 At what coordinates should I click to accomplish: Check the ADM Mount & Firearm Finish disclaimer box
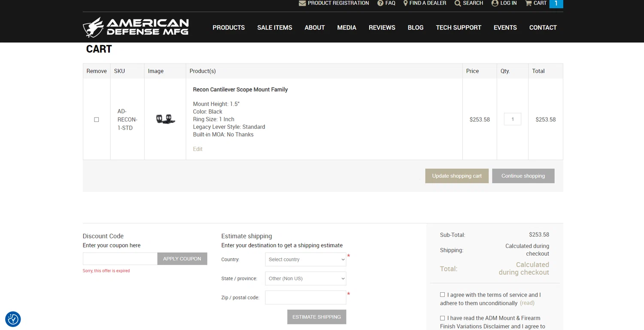[x=442, y=318]
